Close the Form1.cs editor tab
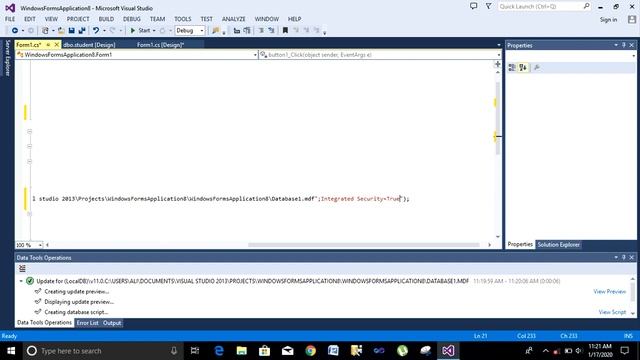640x360 pixels. pyautogui.click(x=57, y=44)
